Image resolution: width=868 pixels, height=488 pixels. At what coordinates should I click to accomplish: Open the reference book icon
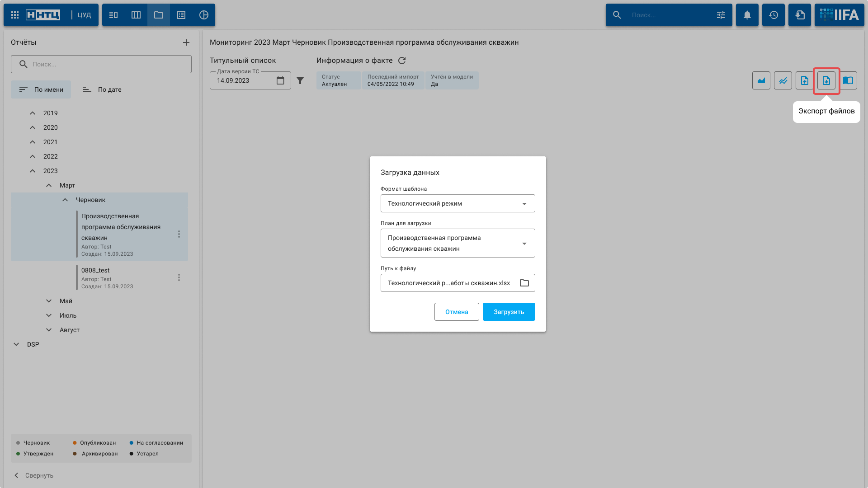(x=848, y=81)
